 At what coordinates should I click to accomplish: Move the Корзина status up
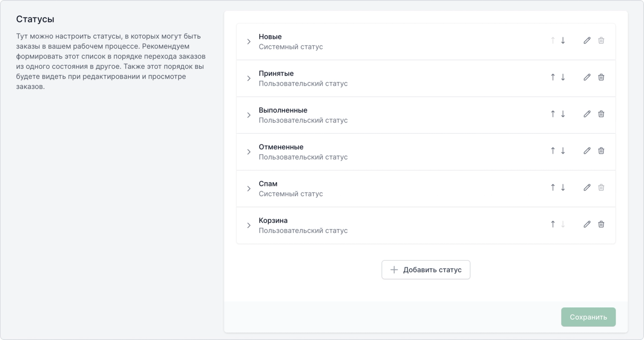(x=553, y=224)
